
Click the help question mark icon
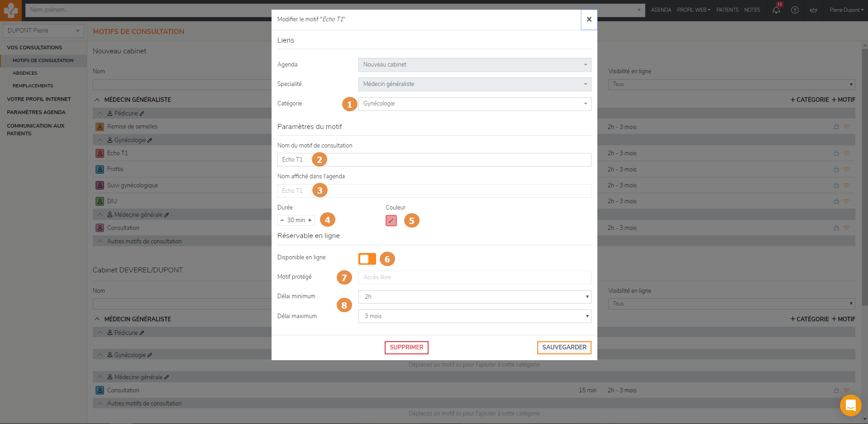(795, 10)
